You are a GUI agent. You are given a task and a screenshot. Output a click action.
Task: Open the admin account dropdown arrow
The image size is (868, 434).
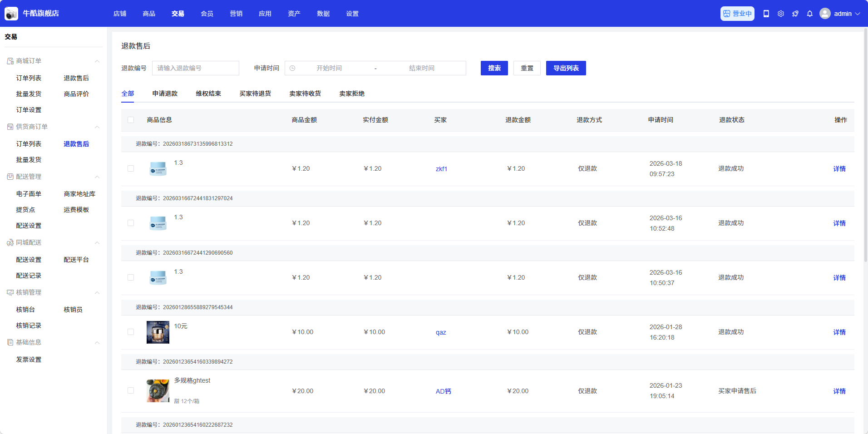[858, 14]
